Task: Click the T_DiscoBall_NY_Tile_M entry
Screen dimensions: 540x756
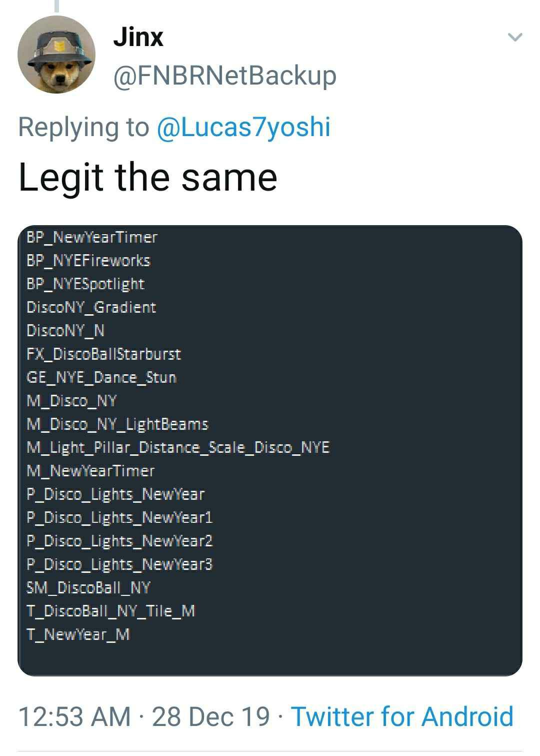Action: 110,611
